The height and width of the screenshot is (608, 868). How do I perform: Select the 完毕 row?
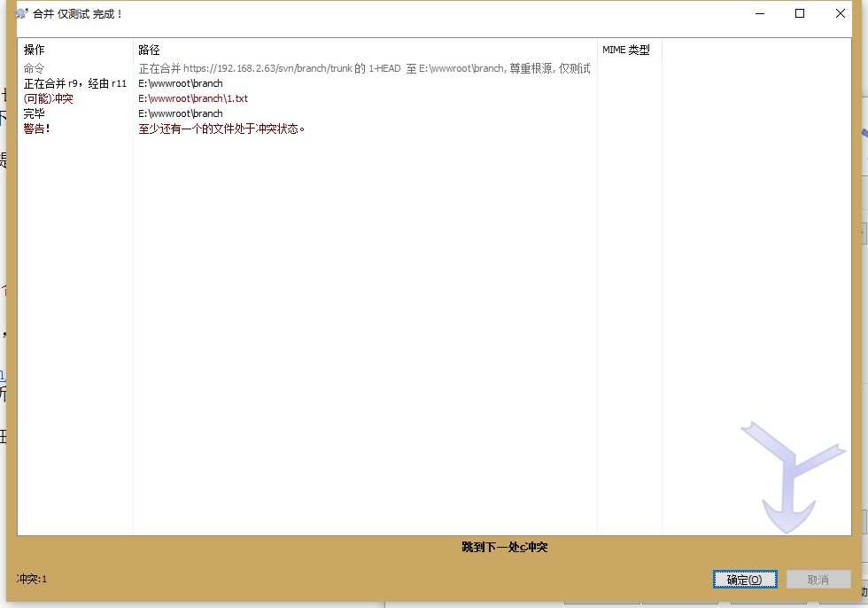pos(434,113)
